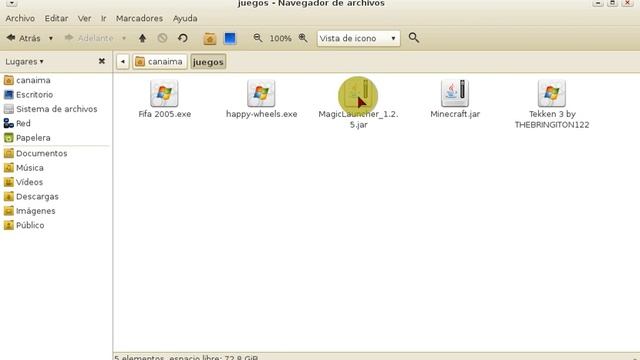Zoom out with the minus magnifier

coord(258,38)
